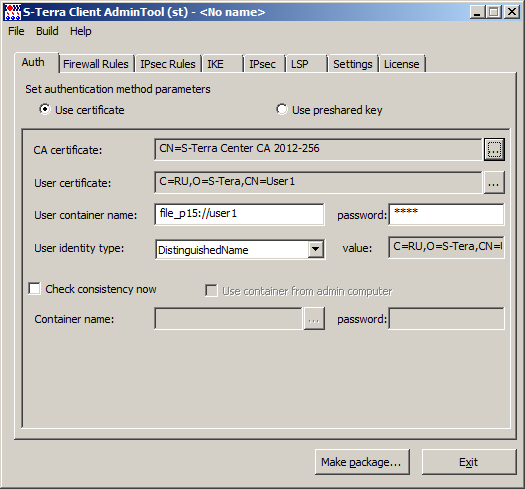Maximize the AdminTool window
Viewport: 525px width, 490px height.
(494, 12)
